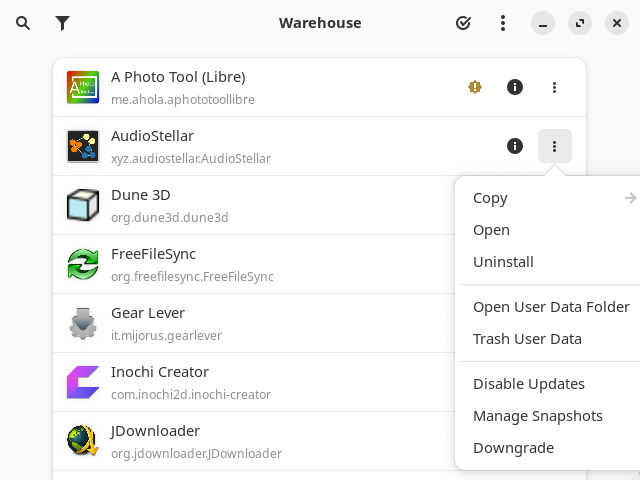Image resolution: width=640 pixels, height=480 pixels.
Task: Toggle selection mode checkmark icon
Action: (x=463, y=23)
